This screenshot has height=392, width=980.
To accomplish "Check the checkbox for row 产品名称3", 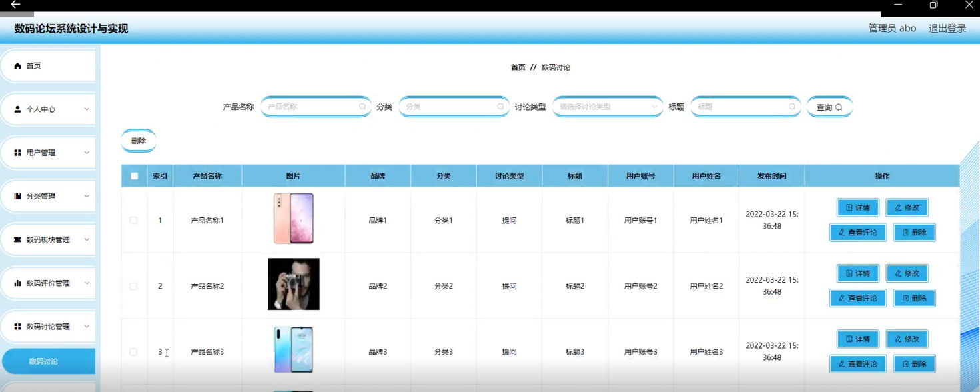I will [133, 352].
